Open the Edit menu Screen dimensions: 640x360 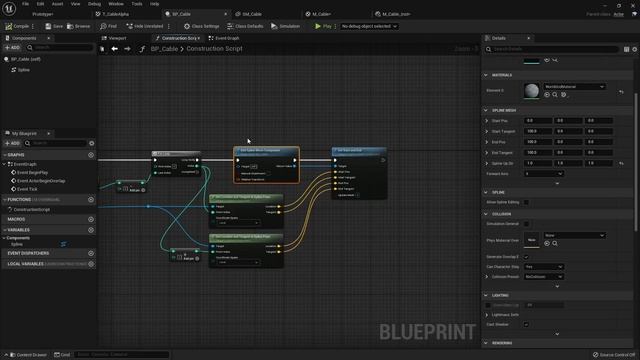point(40,4)
